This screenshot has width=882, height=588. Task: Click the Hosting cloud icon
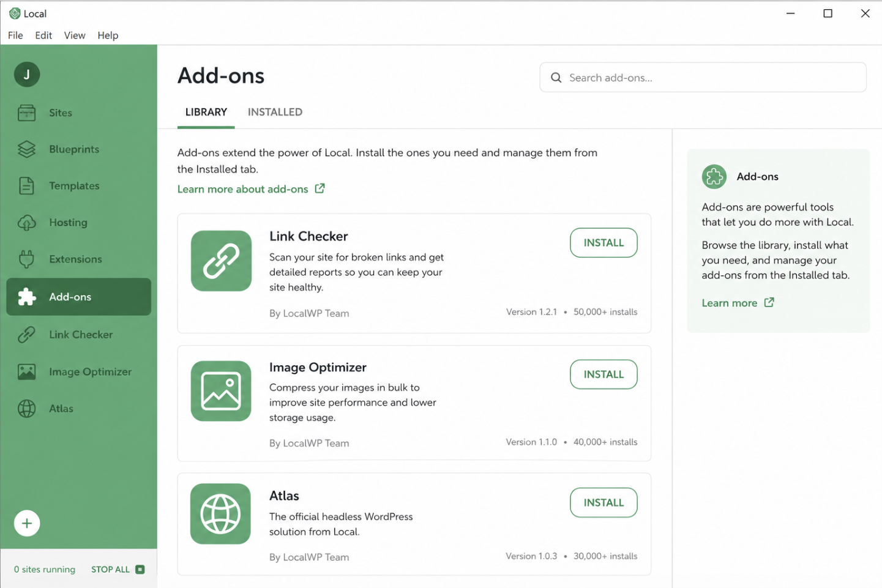[x=27, y=223]
